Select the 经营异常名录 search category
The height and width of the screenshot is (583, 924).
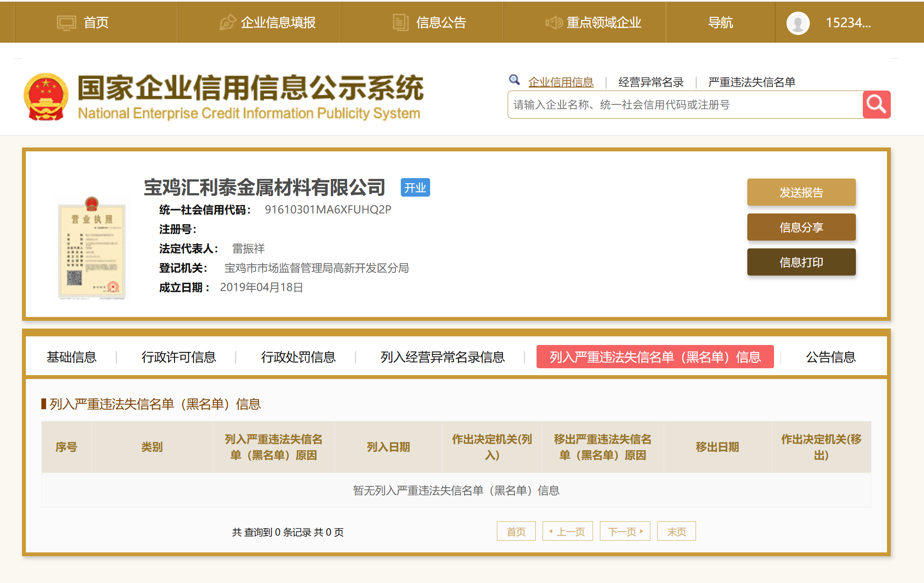tap(651, 82)
